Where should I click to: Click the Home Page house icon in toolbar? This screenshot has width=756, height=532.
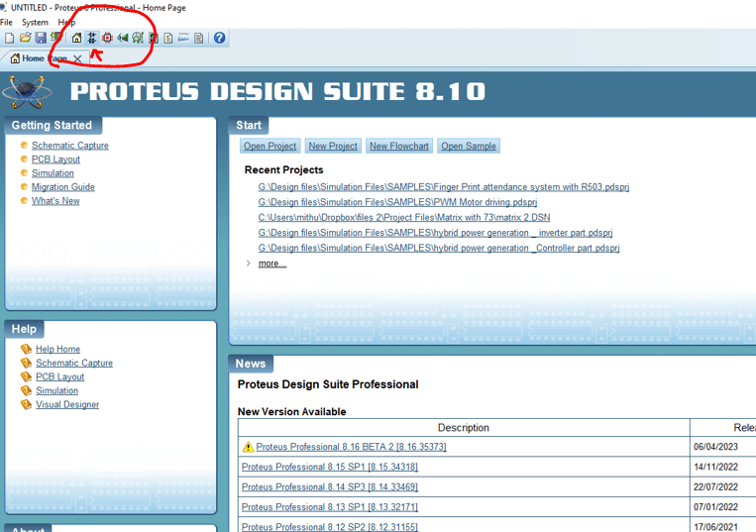coord(76,38)
